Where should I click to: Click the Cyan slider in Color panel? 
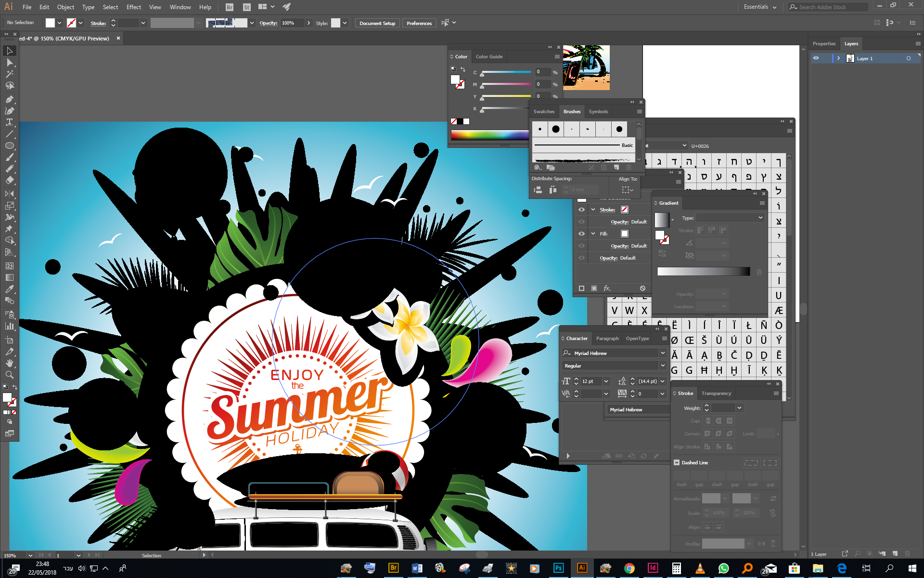(506, 73)
